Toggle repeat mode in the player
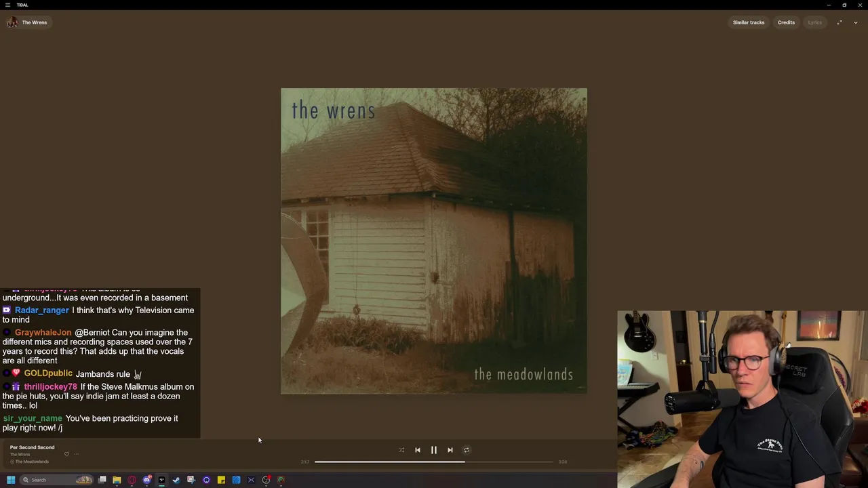The width and height of the screenshot is (868, 488). coord(467,450)
